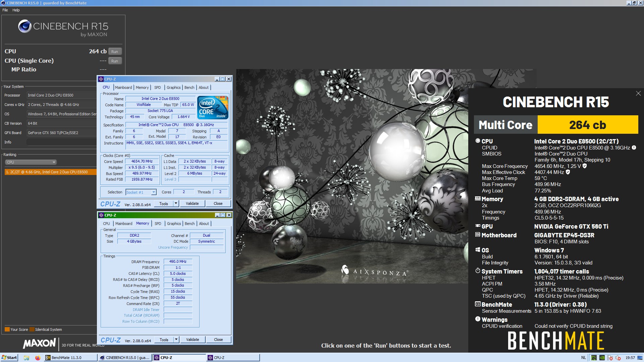
Task: Select ranking entry 2C/2T @ 4.66 GHz
Action: (51, 172)
